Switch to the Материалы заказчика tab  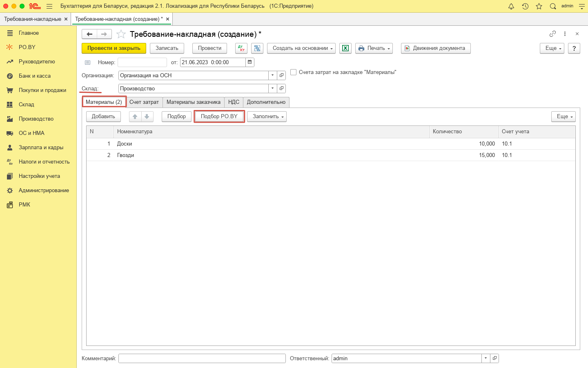pyautogui.click(x=194, y=102)
